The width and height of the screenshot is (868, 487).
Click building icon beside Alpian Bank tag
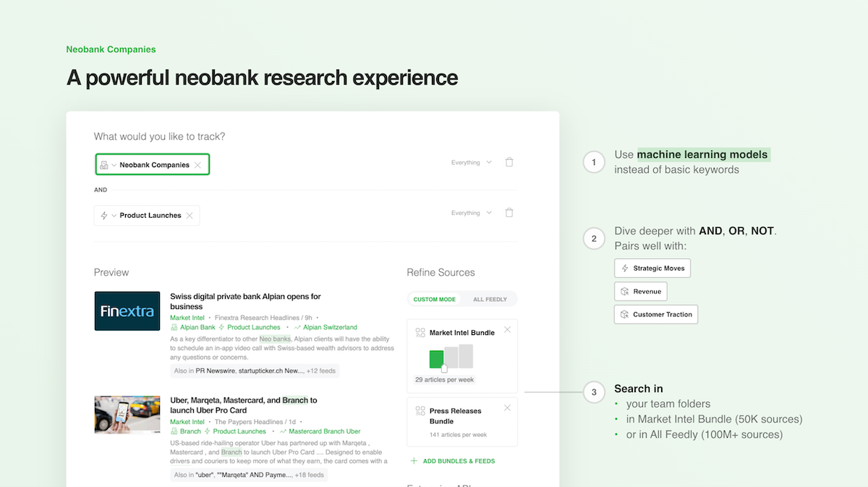[x=174, y=328]
